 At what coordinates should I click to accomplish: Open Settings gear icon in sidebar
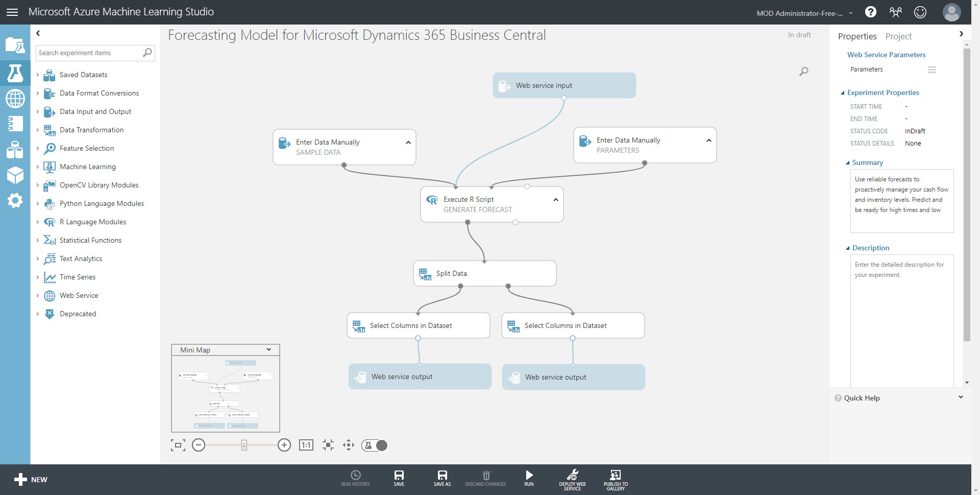coord(15,200)
